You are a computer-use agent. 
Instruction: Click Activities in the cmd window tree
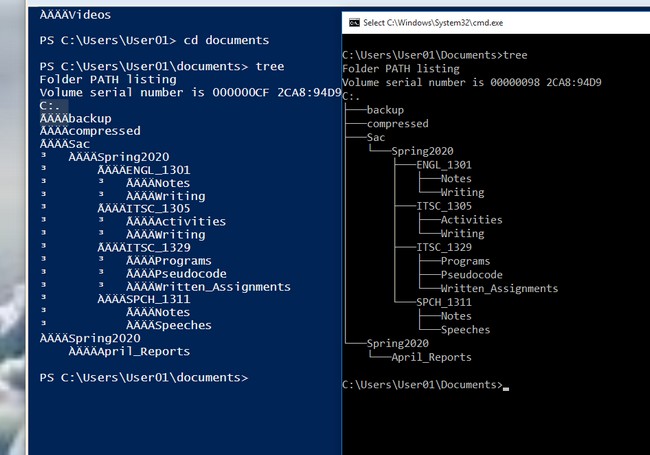pyautogui.click(x=471, y=220)
